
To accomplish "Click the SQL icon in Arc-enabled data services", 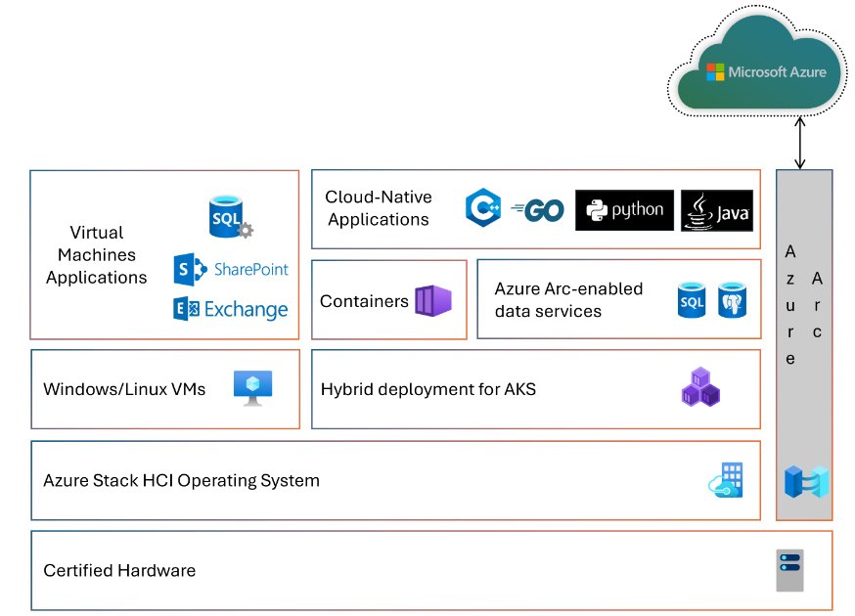I will click(692, 300).
